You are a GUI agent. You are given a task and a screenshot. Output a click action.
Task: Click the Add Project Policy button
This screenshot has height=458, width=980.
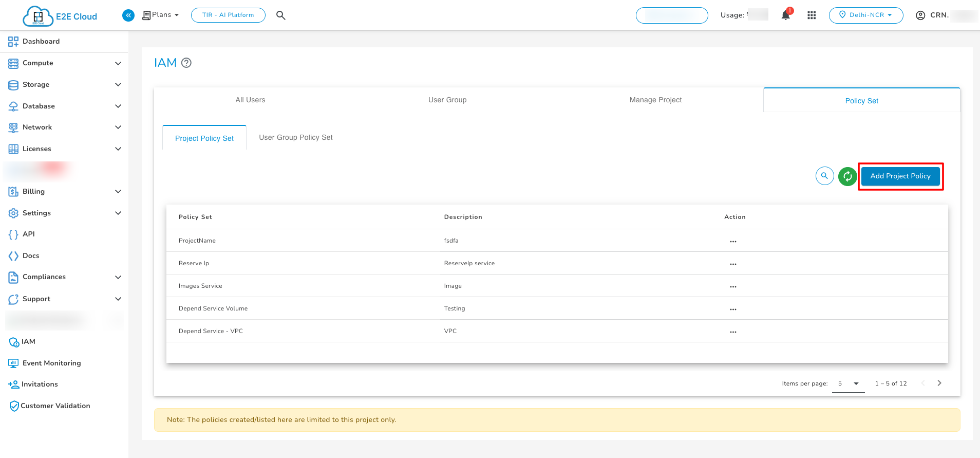click(900, 176)
